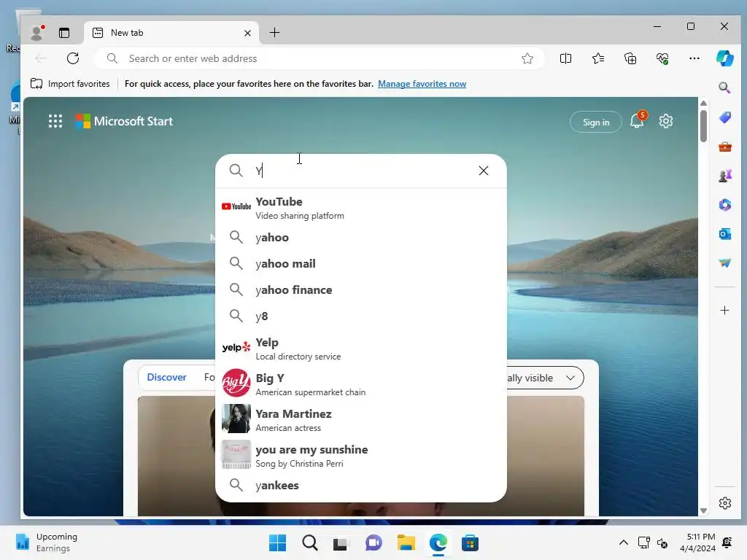Viewport: 747px width, 560px height.
Task: Open Browser essentials heart icon
Action: pyautogui.click(x=662, y=58)
